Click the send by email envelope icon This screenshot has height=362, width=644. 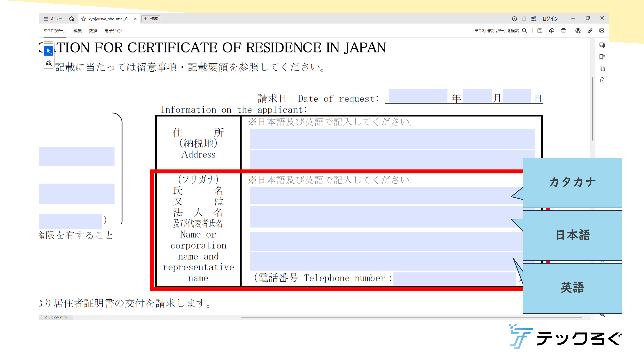[x=602, y=30]
